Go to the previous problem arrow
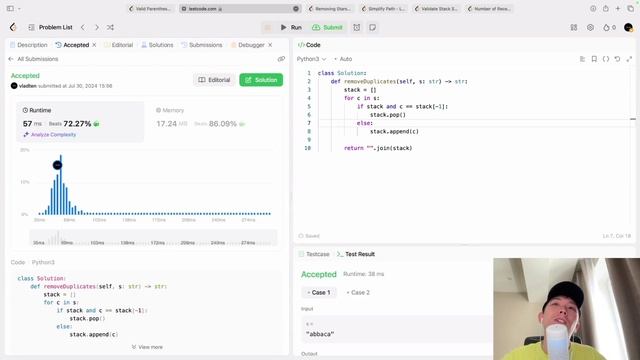The image size is (640, 360). [83, 27]
